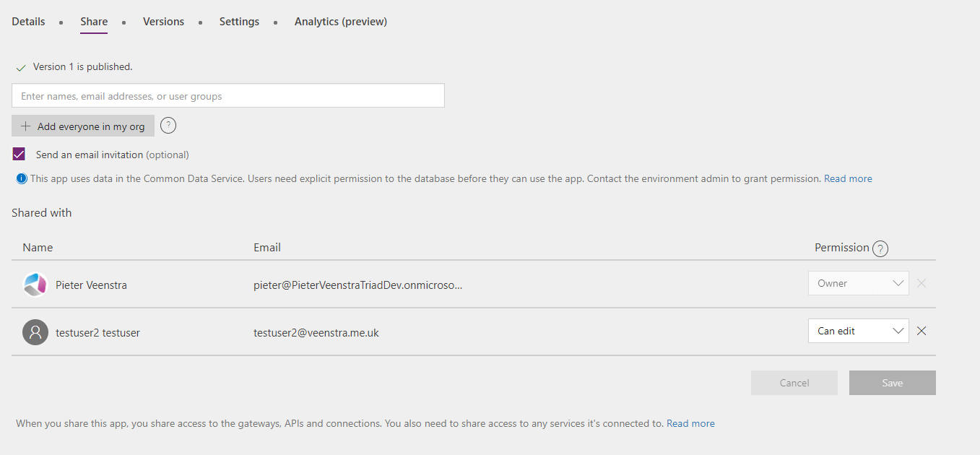Switch to the Versions tab
Viewport: 980px width, 455px height.
click(163, 22)
